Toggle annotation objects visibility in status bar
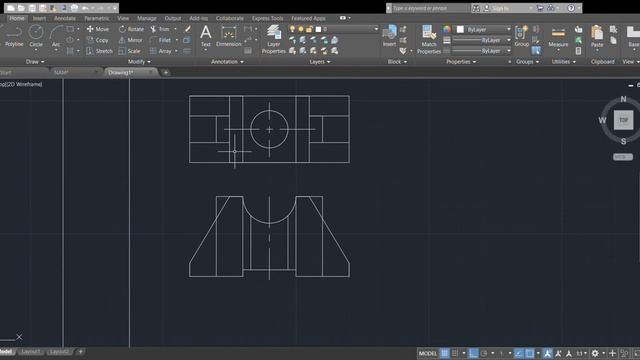The image size is (640, 360). coord(547,353)
